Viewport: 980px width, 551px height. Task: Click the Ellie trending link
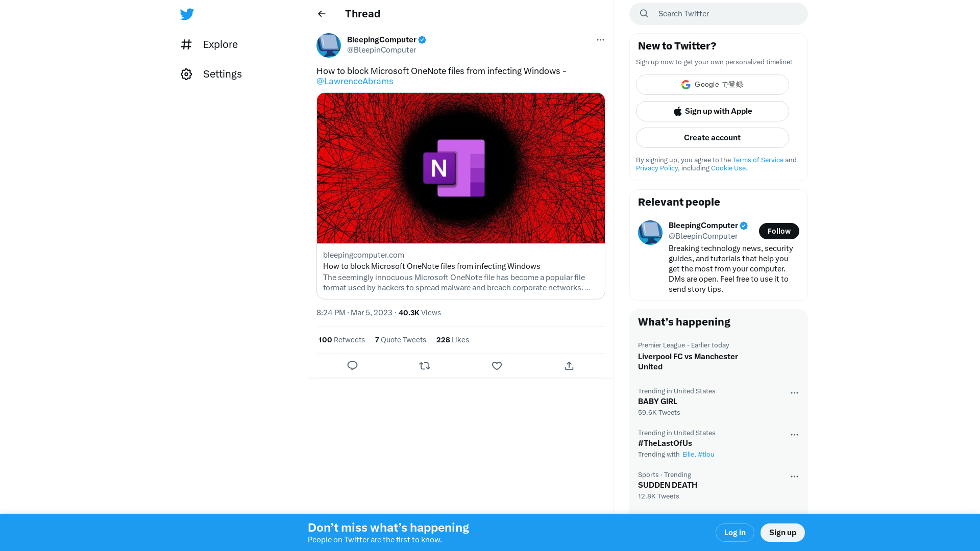pyautogui.click(x=688, y=455)
